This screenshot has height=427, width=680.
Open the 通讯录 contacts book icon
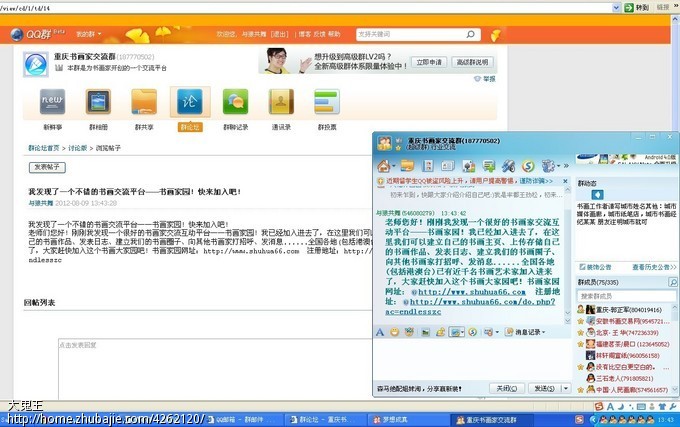click(281, 102)
